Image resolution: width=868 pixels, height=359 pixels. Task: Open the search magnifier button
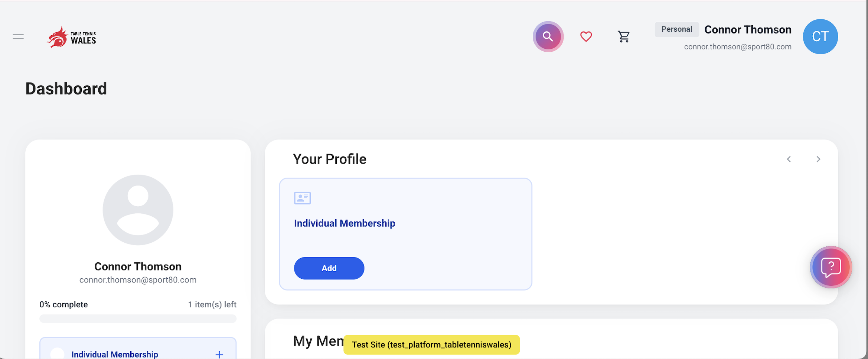(548, 36)
